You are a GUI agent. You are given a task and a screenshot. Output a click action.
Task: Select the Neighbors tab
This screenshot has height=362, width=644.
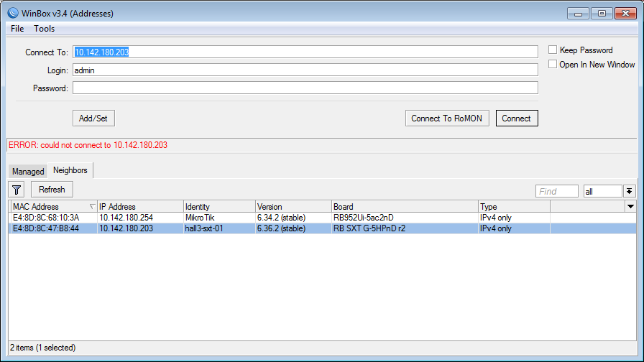pos(70,170)
